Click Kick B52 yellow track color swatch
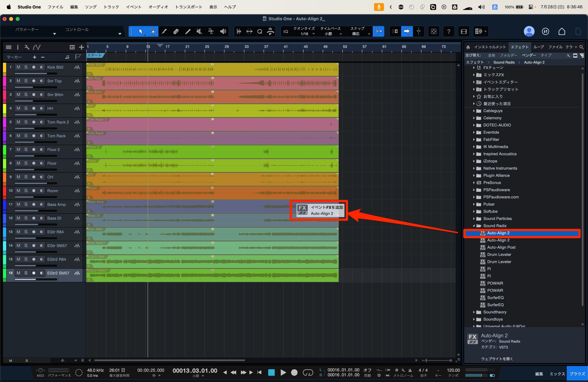Screen dimensions: 588x382 [4, 68]
